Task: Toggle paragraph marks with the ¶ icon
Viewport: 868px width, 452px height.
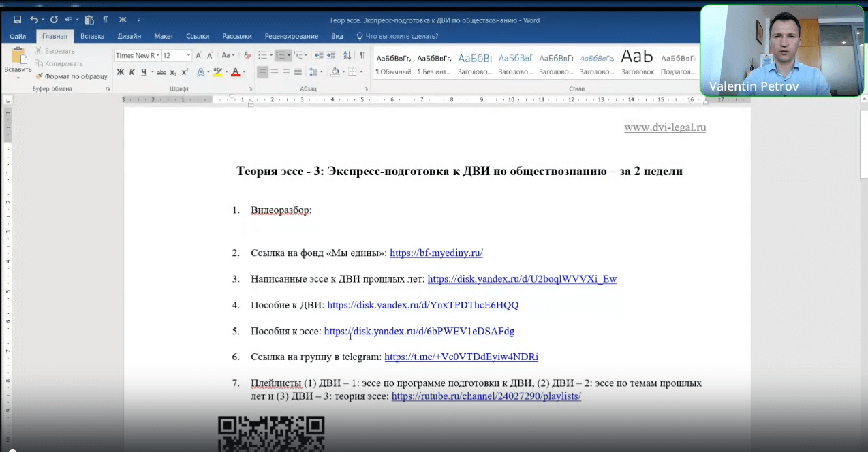Action: (362, 55)
